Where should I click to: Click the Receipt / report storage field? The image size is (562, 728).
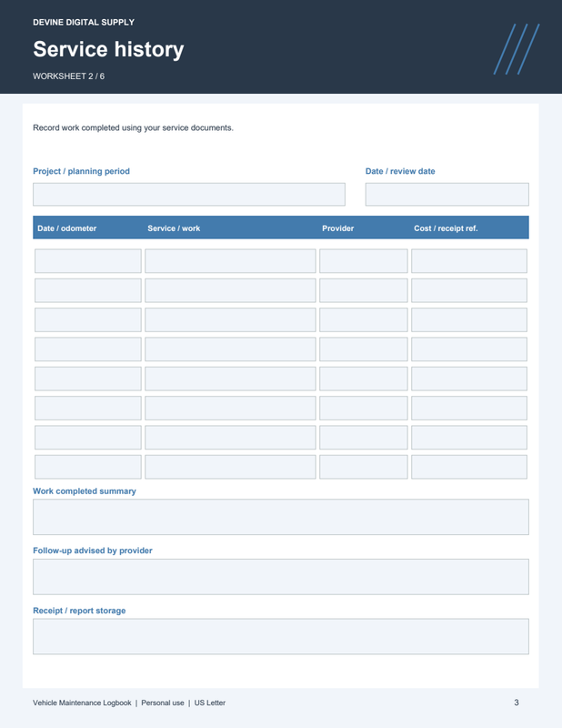coord(281,636)
